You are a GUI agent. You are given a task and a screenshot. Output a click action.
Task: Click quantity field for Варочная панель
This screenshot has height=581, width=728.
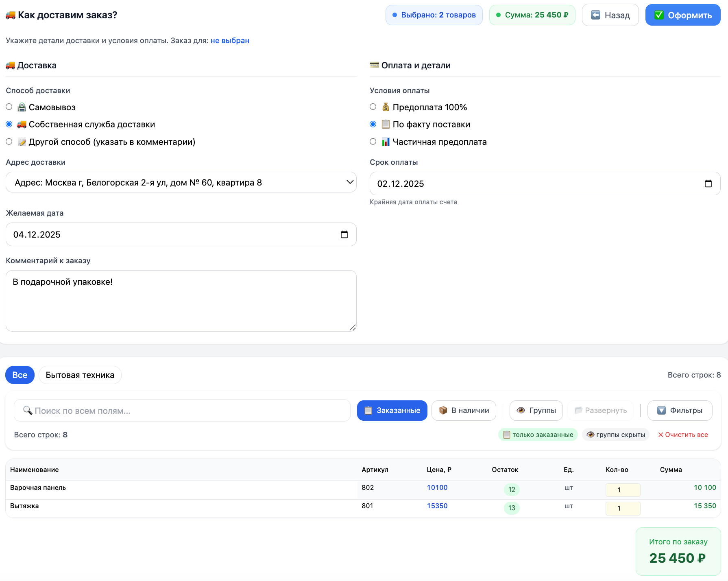pos(623,490)
